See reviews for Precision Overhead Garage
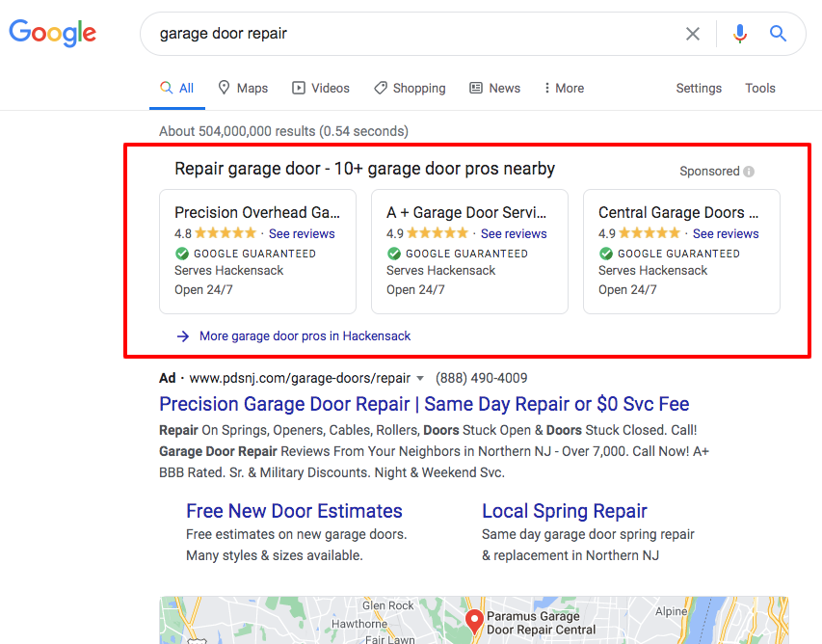Image resolution: width=822 pixels, height=644 pixels. tap(302, 234)
